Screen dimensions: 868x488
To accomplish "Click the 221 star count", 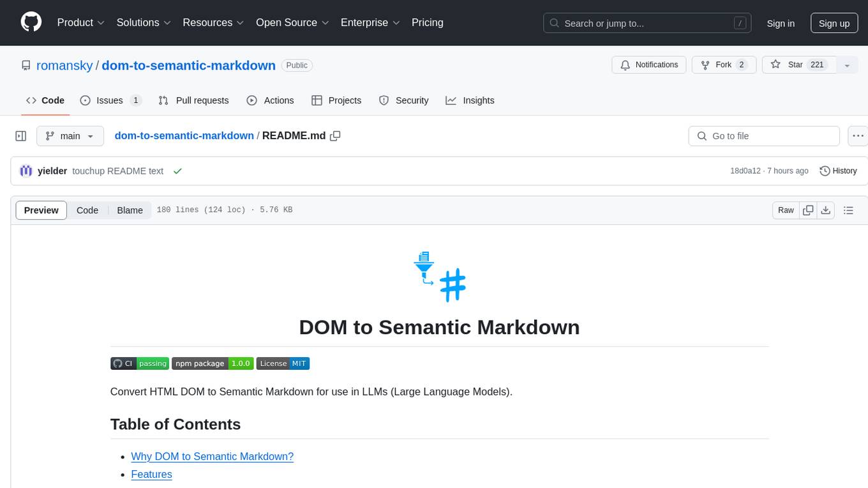I will click(x=818, y=65).
